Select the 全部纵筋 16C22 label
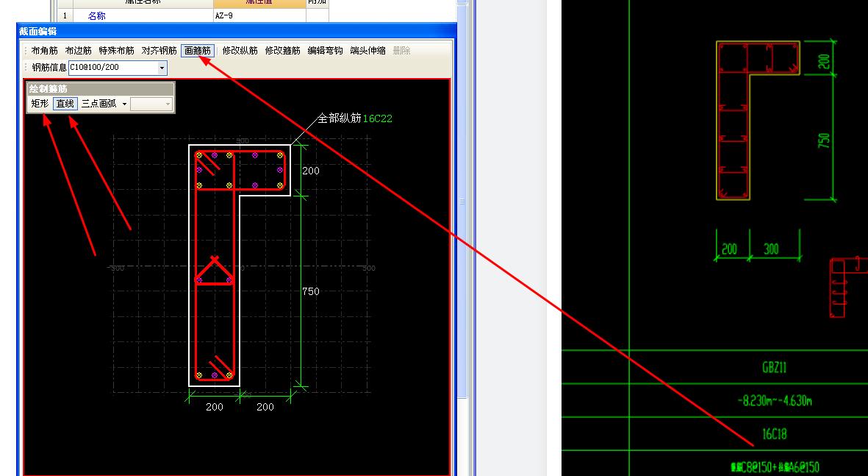868x476 pixels. click(x=354, y=118)
